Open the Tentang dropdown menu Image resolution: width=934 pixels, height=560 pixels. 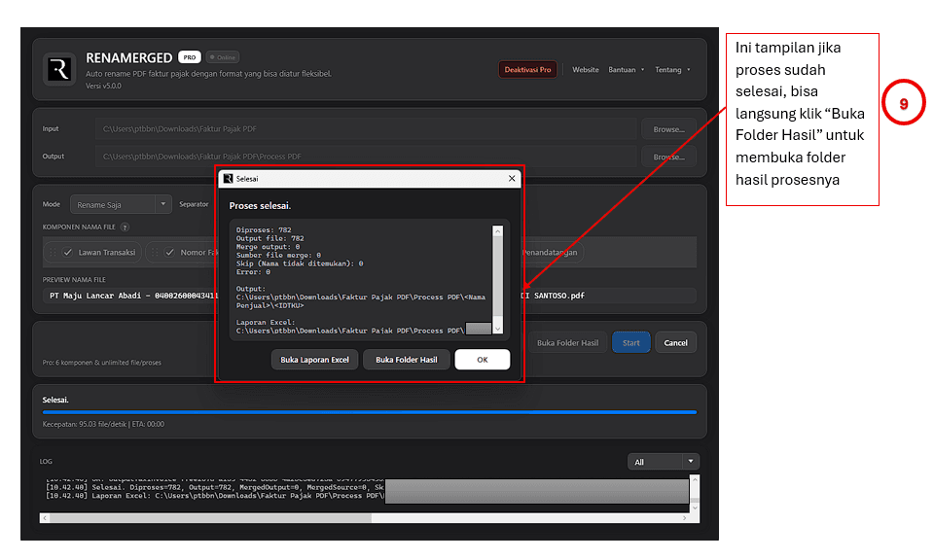[x=672, y=70]
